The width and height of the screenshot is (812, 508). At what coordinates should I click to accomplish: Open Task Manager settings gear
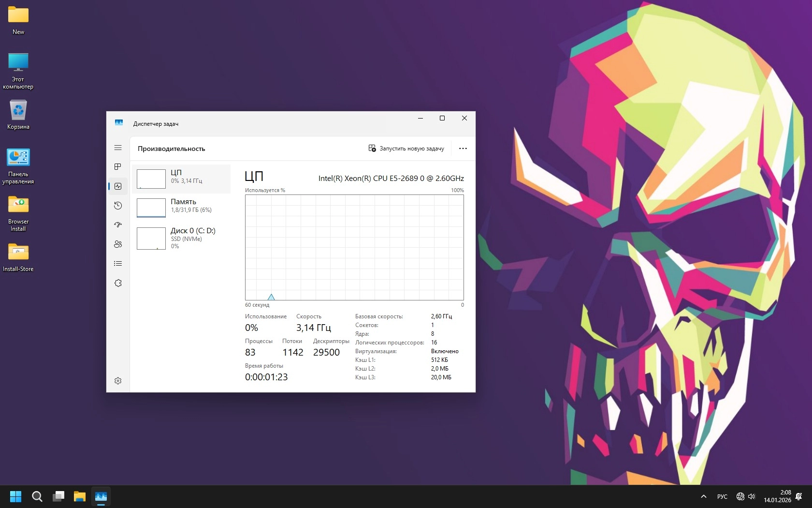tap(118, 381)
